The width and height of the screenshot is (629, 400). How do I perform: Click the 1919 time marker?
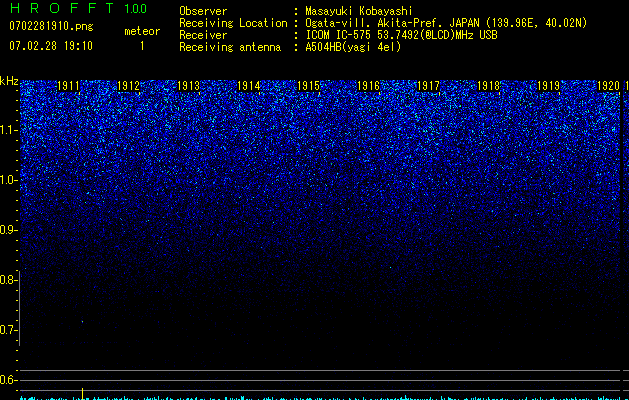point(548,86)
